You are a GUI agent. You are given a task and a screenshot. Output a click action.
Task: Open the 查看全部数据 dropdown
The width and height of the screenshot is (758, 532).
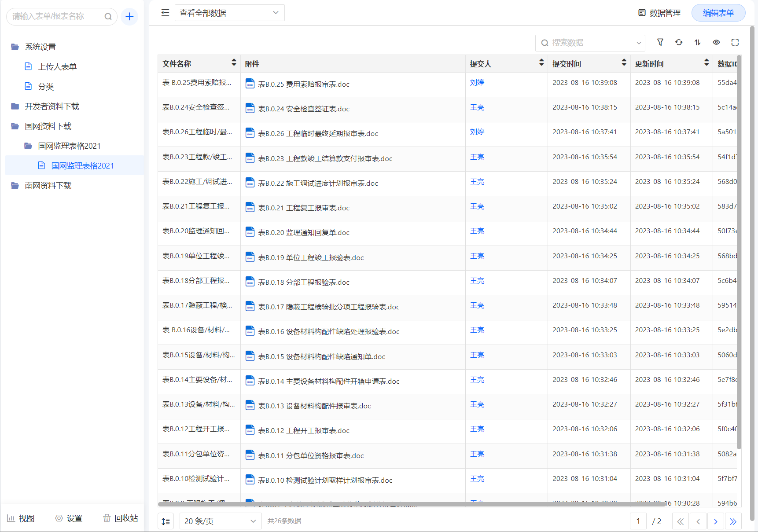tap(229, 13)
